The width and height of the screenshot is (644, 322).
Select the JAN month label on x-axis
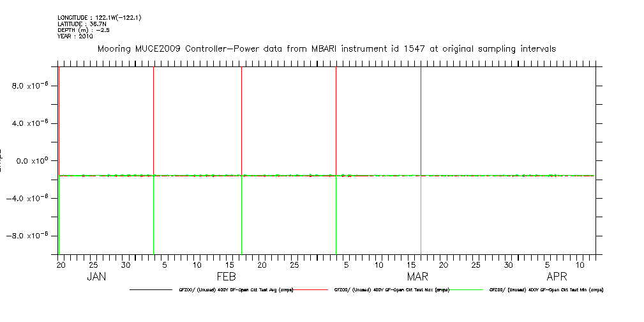pyautogui.click(x=96, y=277)
